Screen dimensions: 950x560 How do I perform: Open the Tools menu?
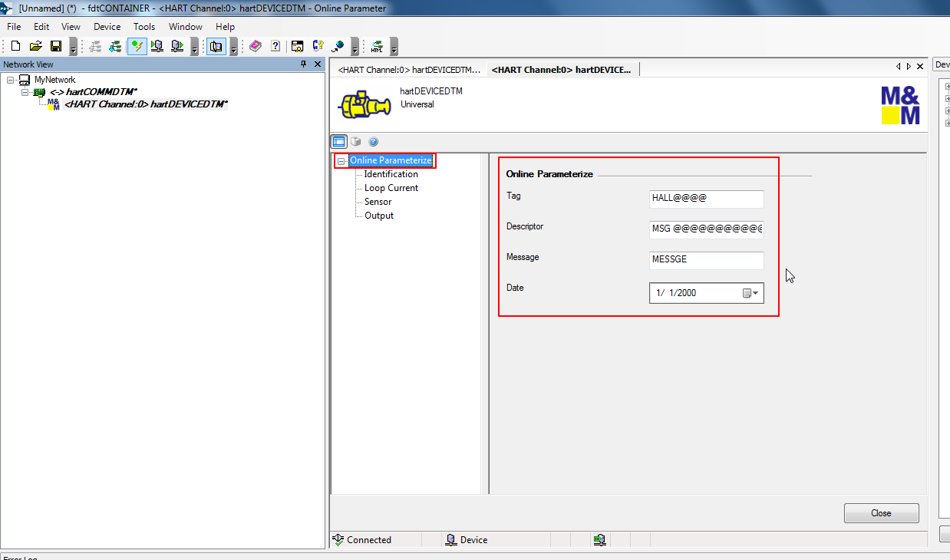tap(144, 27)
